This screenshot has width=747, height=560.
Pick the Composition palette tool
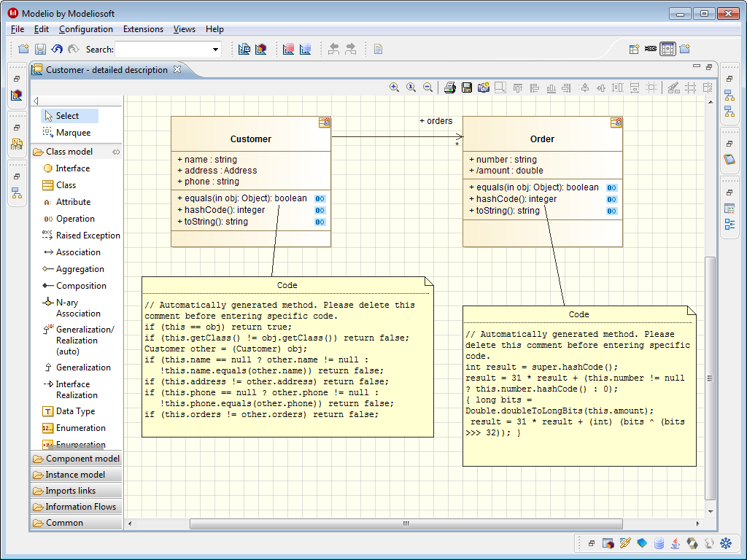(74, 286)
